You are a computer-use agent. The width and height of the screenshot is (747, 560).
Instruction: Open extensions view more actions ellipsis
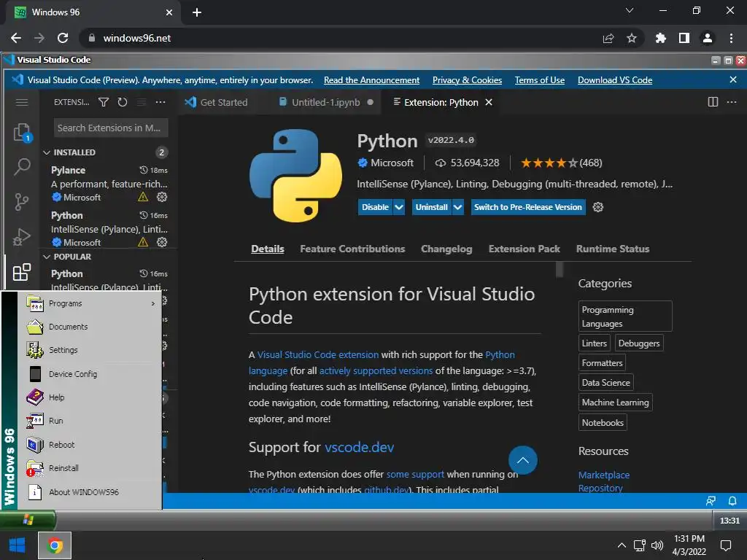point(160,102)
